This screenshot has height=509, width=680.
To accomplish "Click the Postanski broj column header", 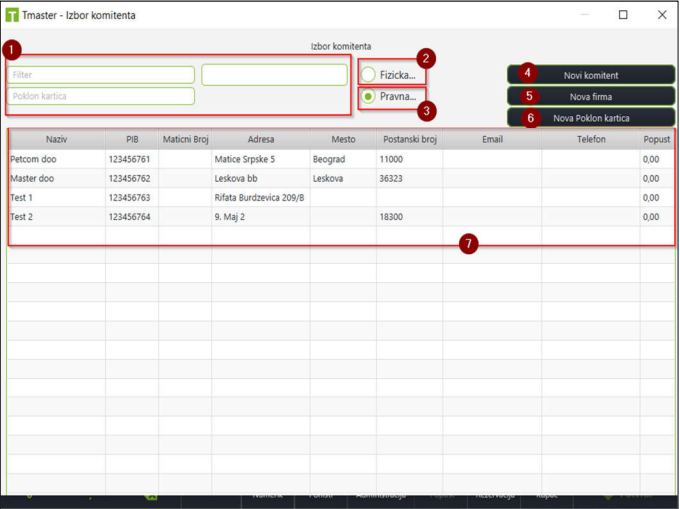I will pyautogui.click(x=409, y=139).
